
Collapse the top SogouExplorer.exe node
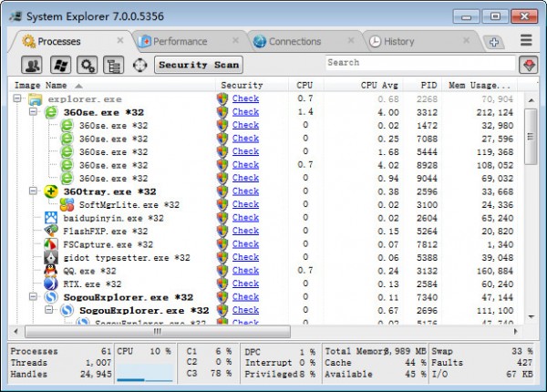point(33,296)
